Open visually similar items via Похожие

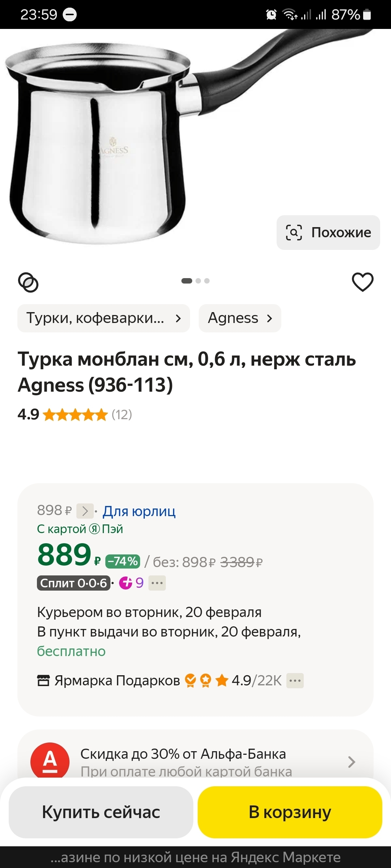pyautogui.click(x=328, y=233)
